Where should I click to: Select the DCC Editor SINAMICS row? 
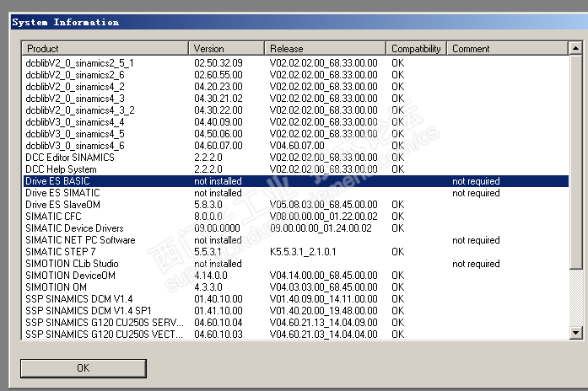[x=295, y=158]
